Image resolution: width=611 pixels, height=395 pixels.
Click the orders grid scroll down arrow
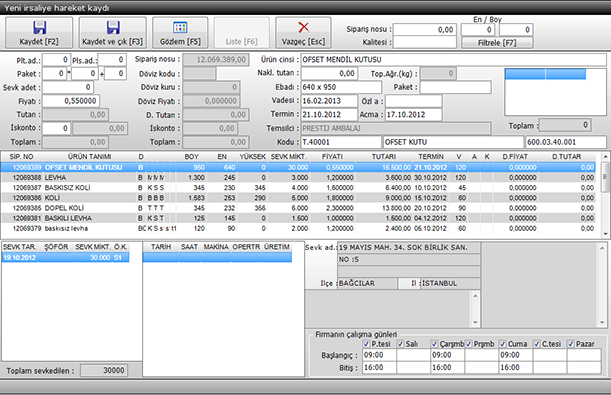605,234
